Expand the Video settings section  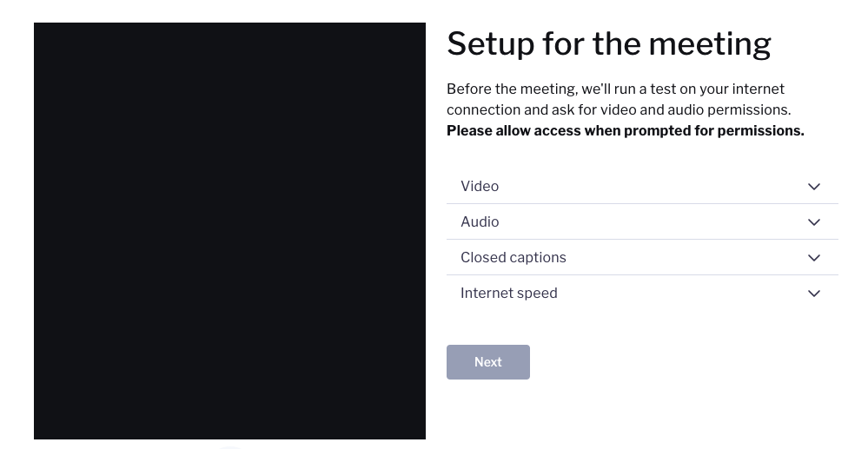click(x=642, y=187)
